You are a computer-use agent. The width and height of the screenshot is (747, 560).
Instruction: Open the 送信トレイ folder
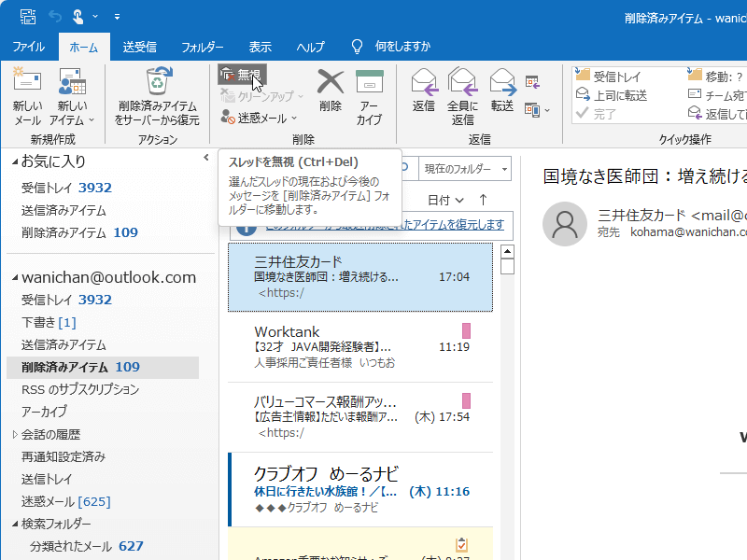[47, 479]
